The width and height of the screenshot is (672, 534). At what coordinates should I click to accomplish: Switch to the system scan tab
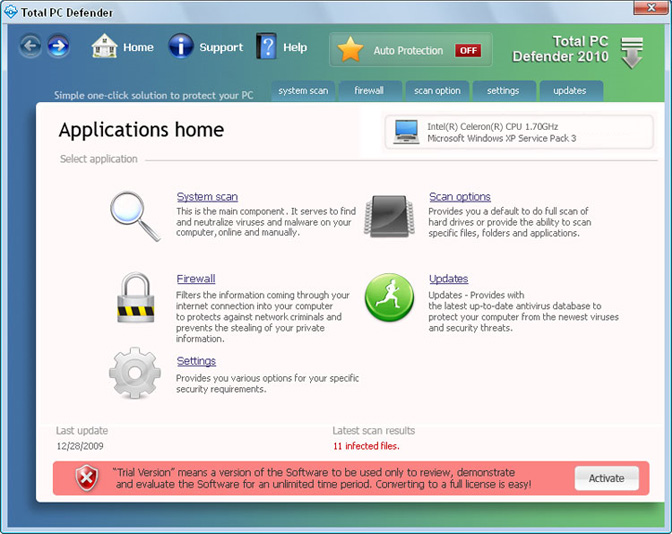[x=303, y=91]
